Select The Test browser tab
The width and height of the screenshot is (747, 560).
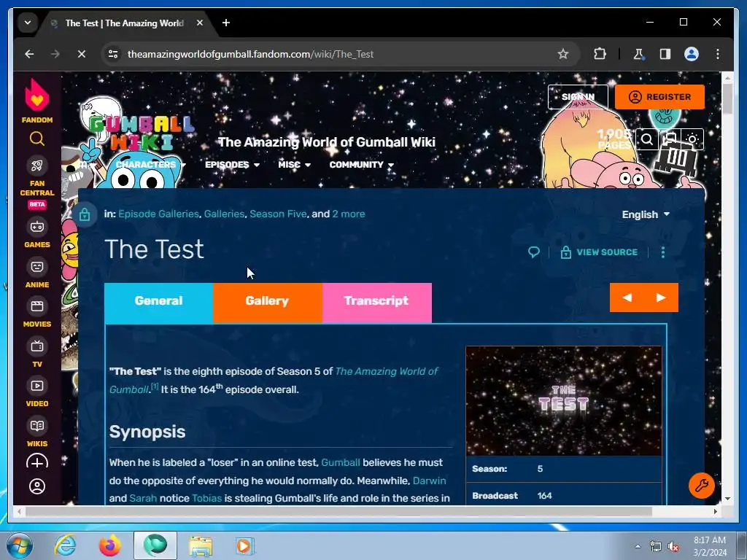tap(125, 23)
